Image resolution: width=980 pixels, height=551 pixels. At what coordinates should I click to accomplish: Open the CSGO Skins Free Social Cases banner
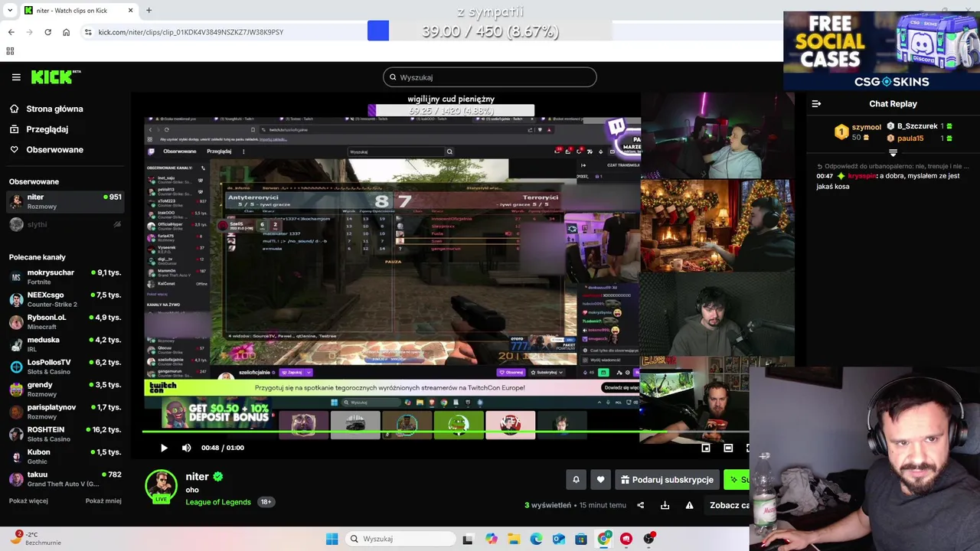coord(881,51)
